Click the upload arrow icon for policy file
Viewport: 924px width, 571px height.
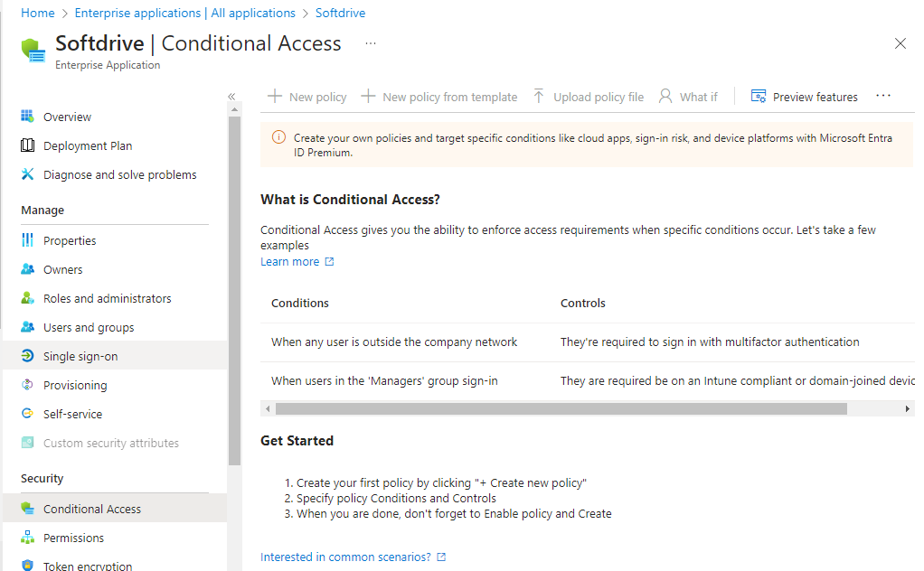pos(539,96)
